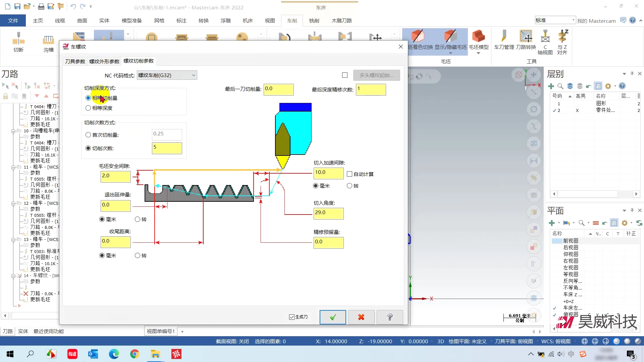Viewport: 644px width, 362px height.
Task: Click the red X cancel button
Action: click(x=361, y=317)
